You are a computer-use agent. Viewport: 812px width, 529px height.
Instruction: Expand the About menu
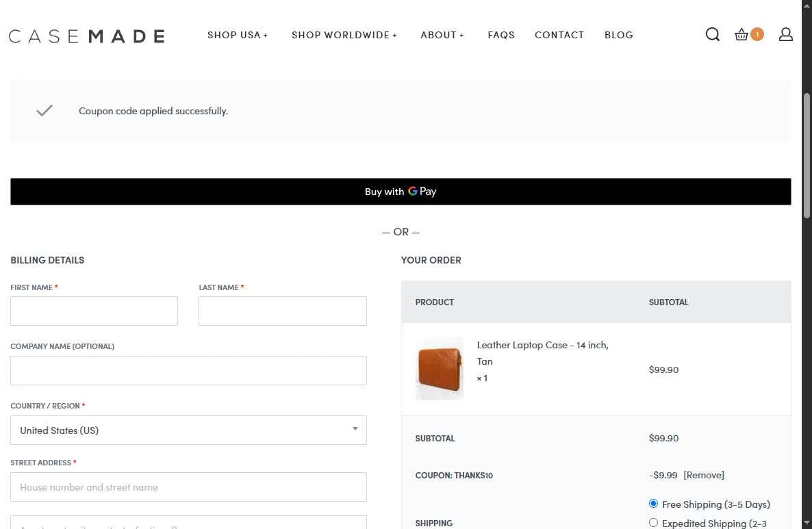point(442,35)
